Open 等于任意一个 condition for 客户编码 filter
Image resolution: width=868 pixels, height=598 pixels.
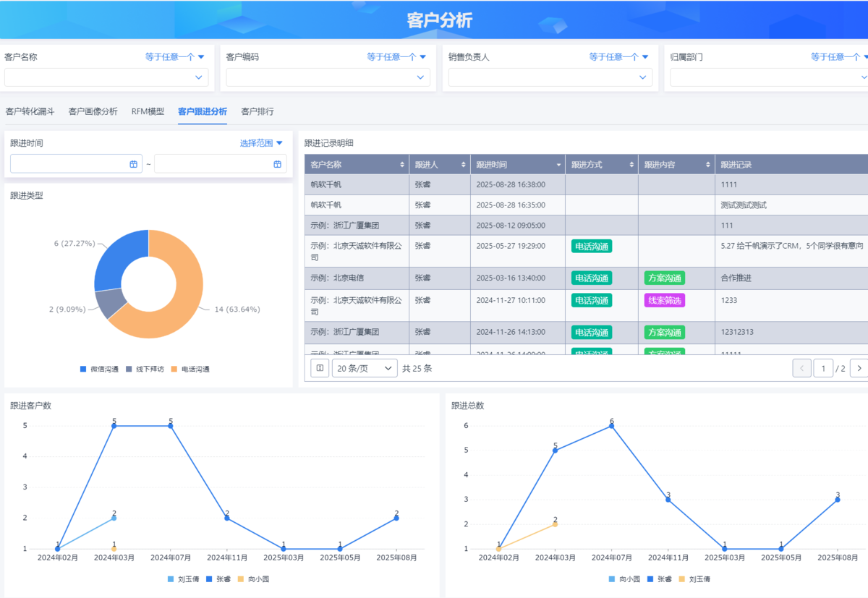tap(397, 56)
